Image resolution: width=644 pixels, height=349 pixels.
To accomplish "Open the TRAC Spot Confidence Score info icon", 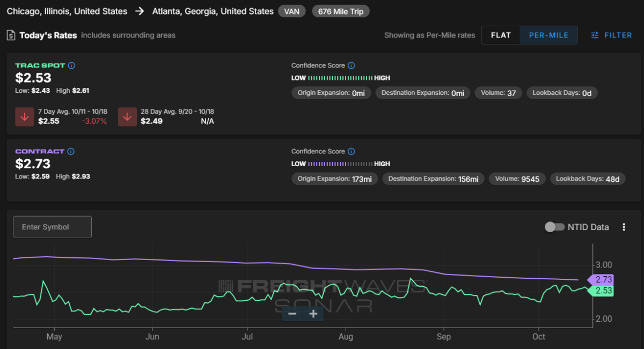I will [x=352, y=65].
